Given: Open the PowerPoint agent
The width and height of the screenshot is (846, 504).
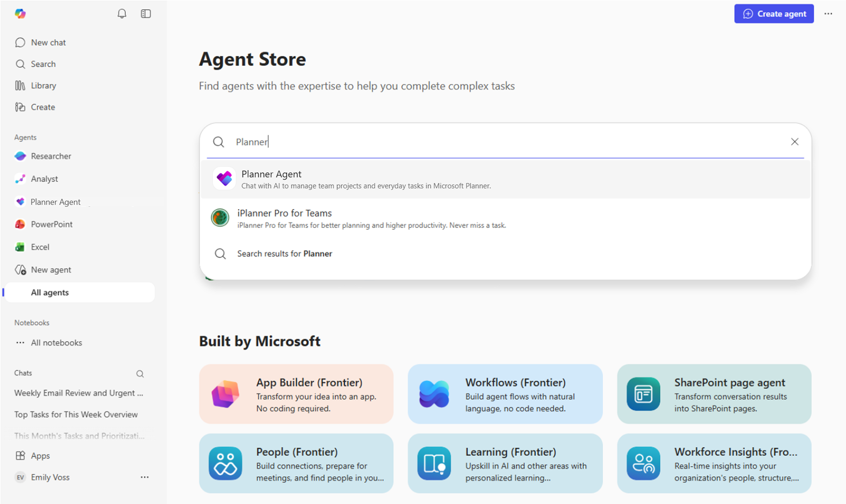Looking at the screenshot, I should pyautogui.click(x=43, y=224).
